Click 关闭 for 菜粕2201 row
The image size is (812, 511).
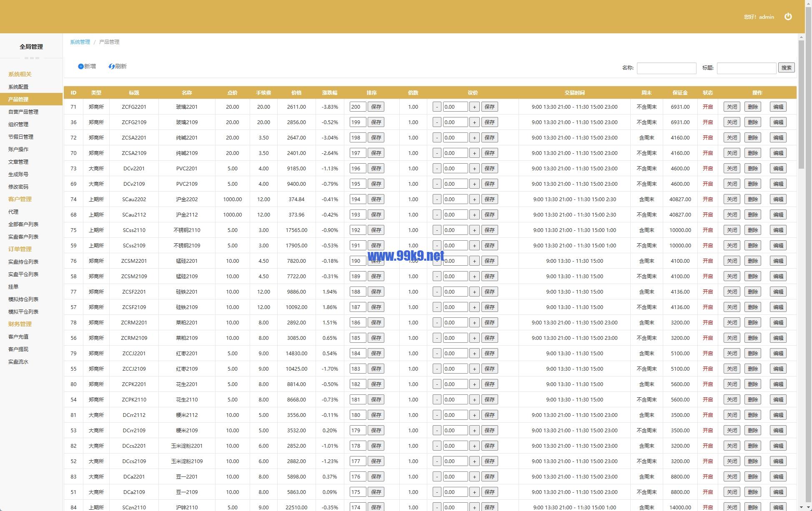tap(732, 322)
